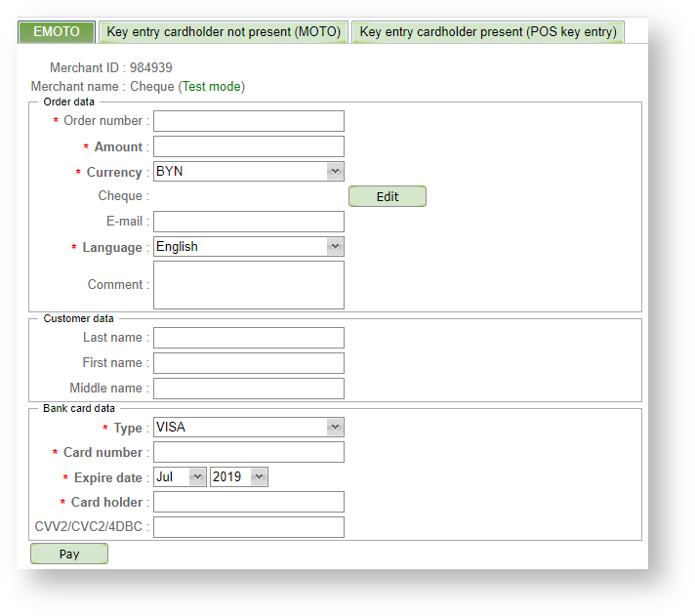Focus the First name field

point(249,363)
